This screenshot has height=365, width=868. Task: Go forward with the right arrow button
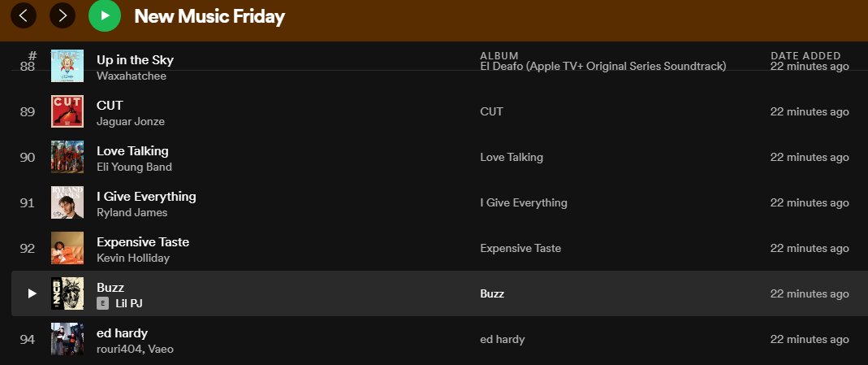pyautogui.click(x=63, y=15)
